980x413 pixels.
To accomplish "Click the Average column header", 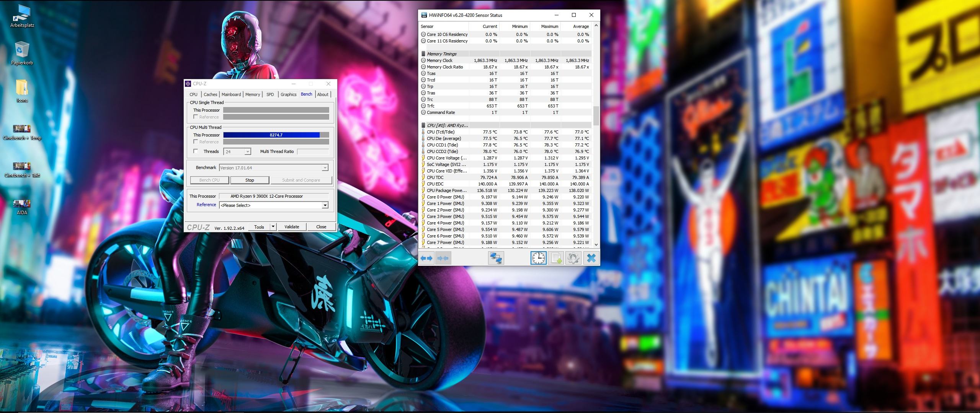I will pyautogui.click(x=576, y=26).
